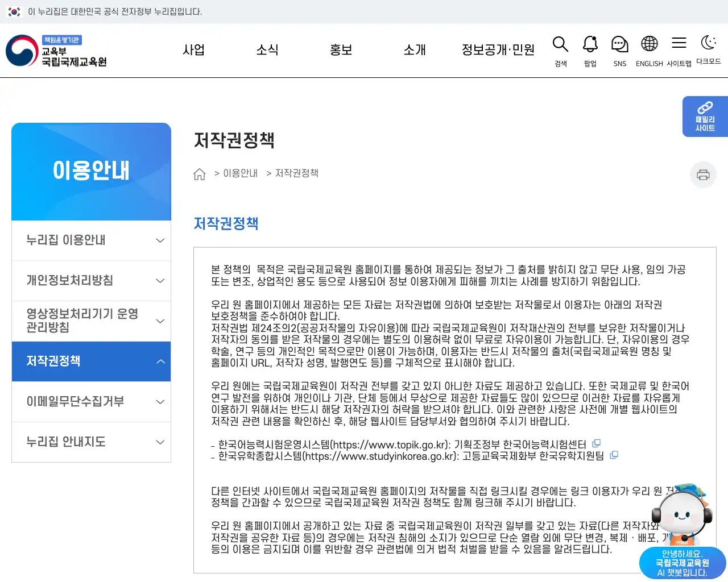Open the AI 챗봇 mascot character

click(x=682, y=514)
